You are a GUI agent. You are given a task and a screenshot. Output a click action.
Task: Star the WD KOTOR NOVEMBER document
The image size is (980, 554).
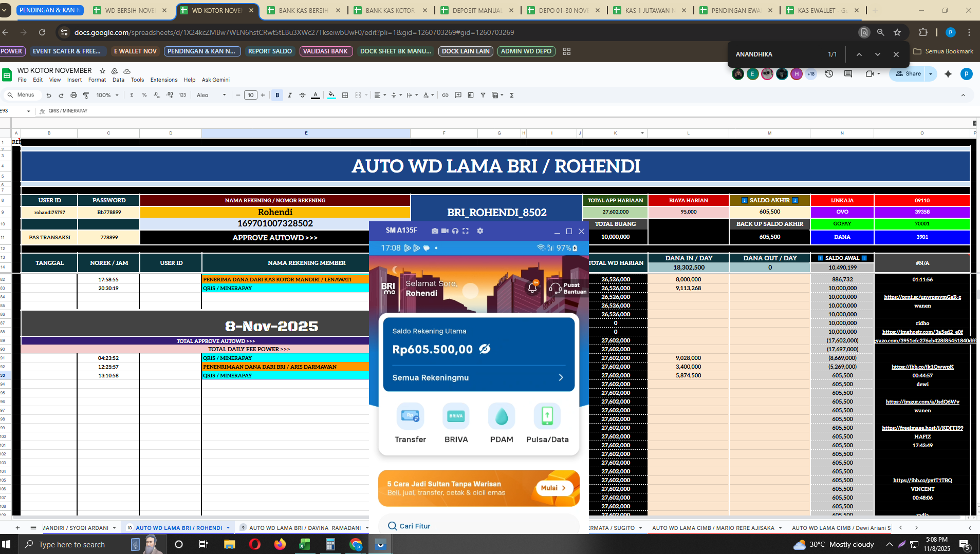[x=102, y=71]
